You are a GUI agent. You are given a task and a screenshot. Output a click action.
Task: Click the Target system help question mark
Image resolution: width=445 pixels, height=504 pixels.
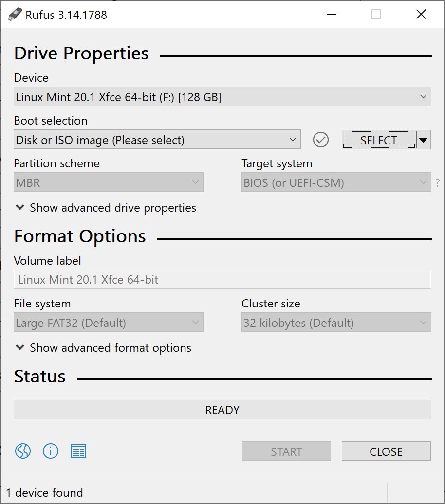click(437, 183)
